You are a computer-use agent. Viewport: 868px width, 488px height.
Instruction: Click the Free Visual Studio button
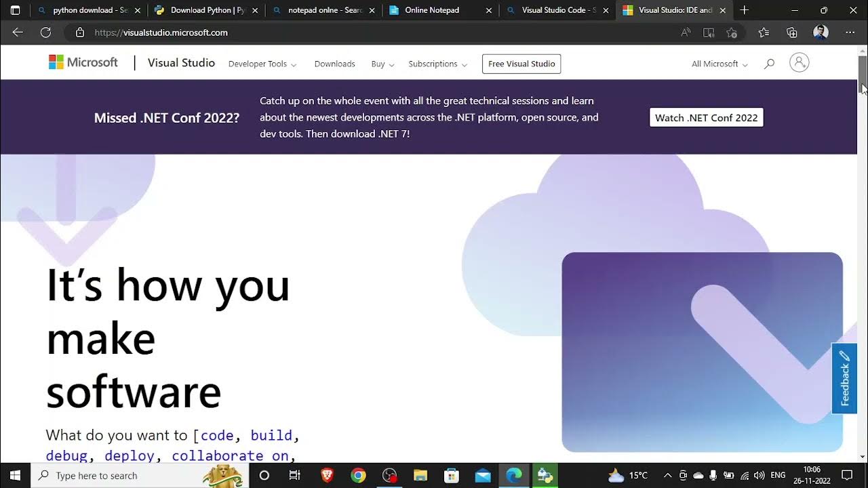tap(521, 64)
